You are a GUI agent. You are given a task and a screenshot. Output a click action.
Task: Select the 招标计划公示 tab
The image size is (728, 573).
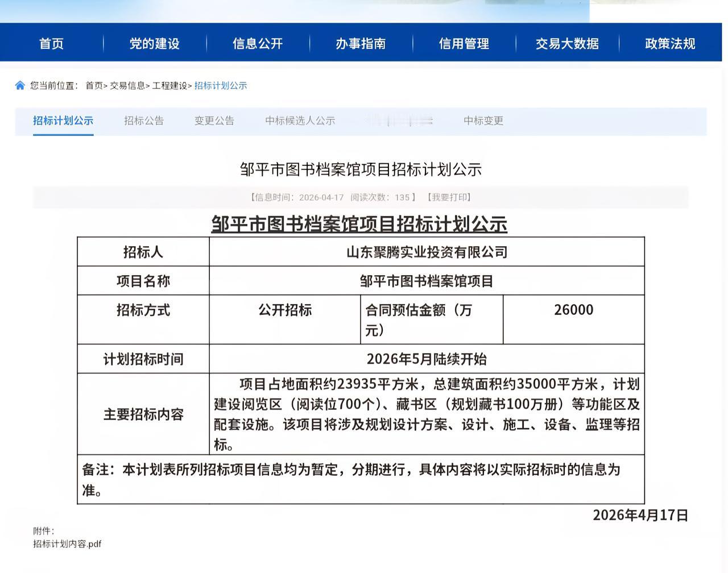(63, 121)
